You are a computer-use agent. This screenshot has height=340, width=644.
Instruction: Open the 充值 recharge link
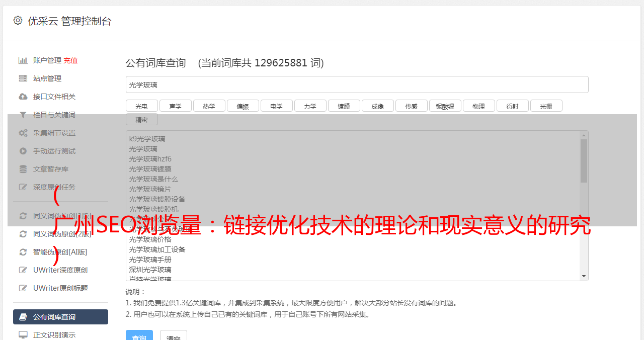point(70,60)
